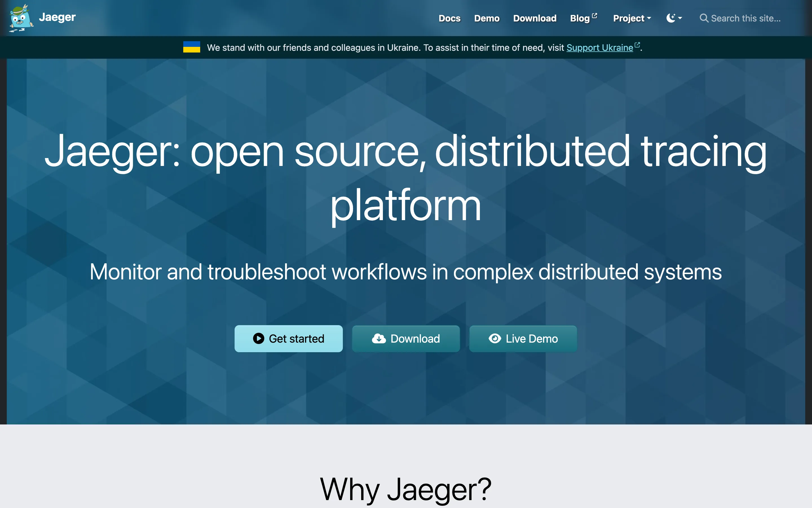Click the Ukraine flag icon
This screenshot has width=812, height=508.
point(192,47)
